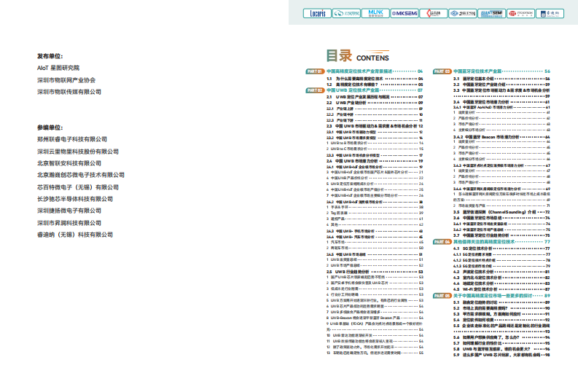
Task: Click the PART 02 badge
Action: [314, 90]
